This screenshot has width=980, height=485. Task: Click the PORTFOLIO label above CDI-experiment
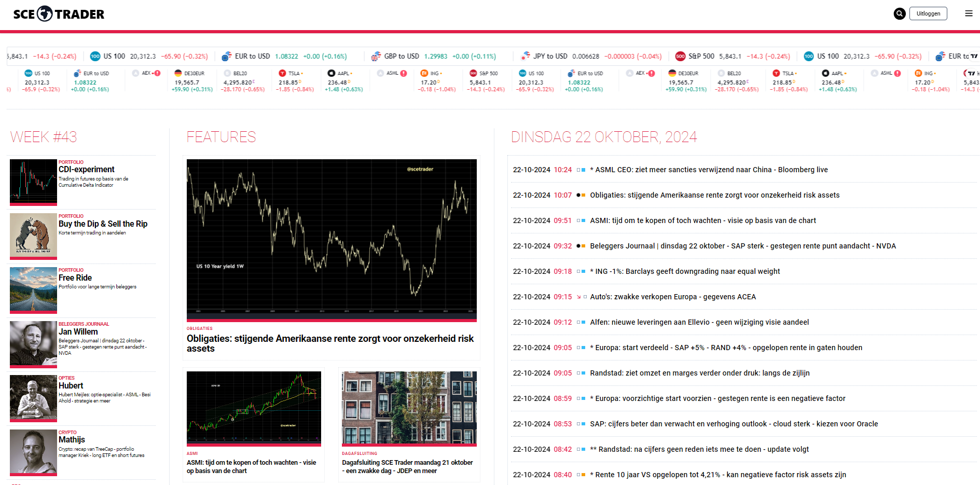click(71, 162)
